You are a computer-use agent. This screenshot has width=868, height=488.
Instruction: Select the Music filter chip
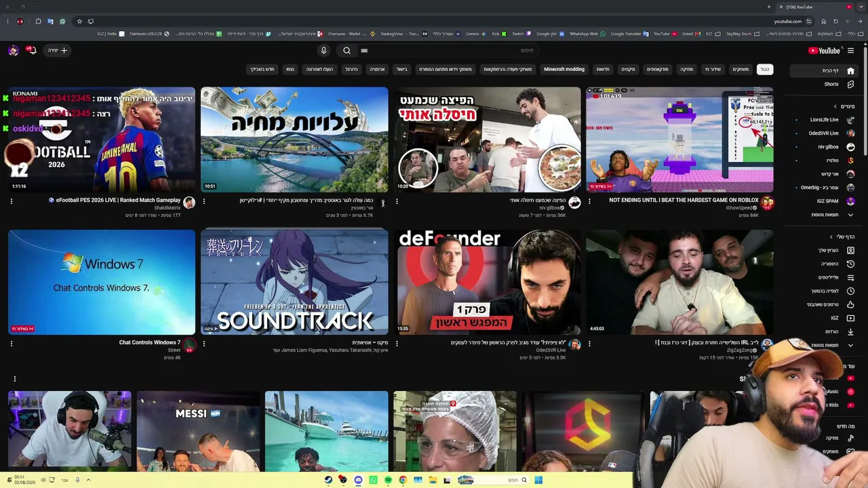tap(687, 69)
